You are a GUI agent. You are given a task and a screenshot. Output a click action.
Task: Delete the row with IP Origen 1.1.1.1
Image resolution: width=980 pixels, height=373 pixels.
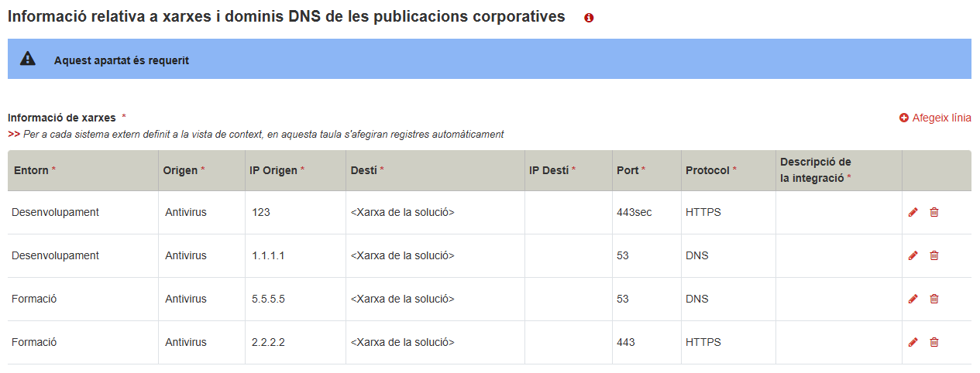coord(934,255)
